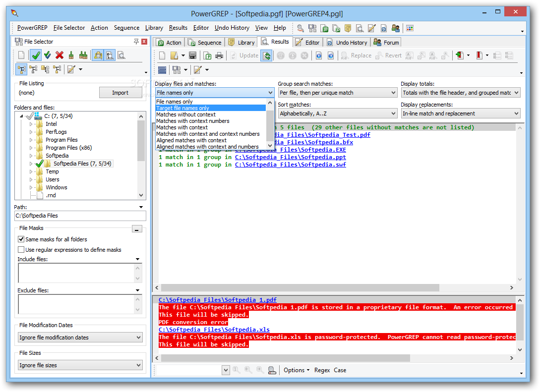
Task: Click the Undo History icon in main toolbar
Action: (x=384, y=28)
